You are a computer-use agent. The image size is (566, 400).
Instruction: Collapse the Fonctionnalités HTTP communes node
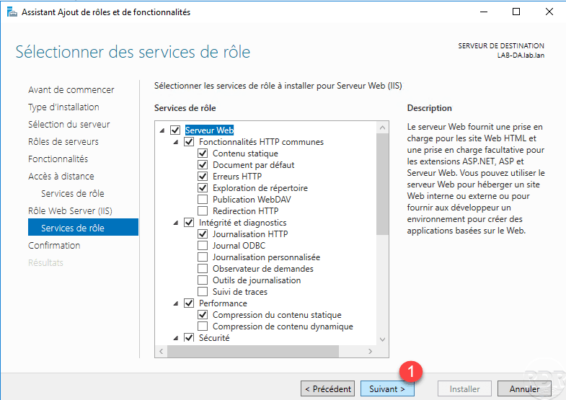pos(176,142)
